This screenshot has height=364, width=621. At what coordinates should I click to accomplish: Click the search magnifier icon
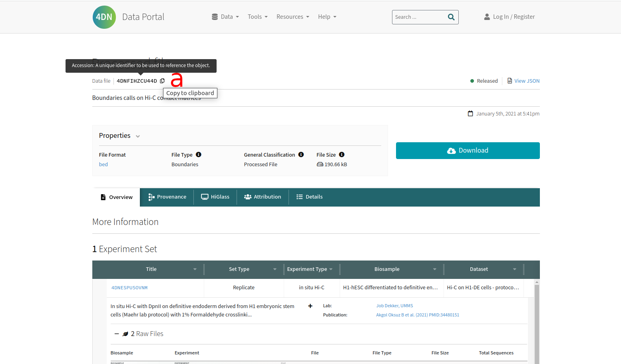click(x=451, y=17)
